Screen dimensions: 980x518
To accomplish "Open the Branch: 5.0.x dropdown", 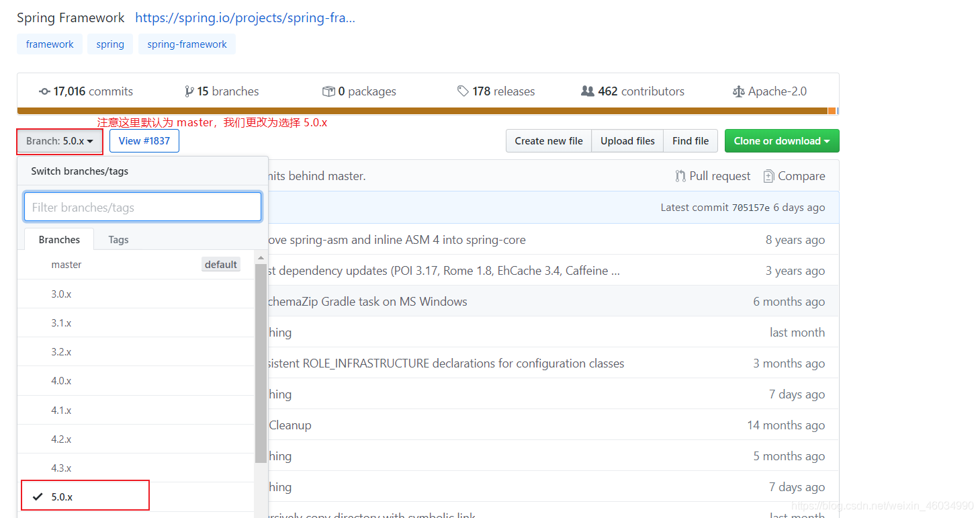I will click(x=60, y=141).
